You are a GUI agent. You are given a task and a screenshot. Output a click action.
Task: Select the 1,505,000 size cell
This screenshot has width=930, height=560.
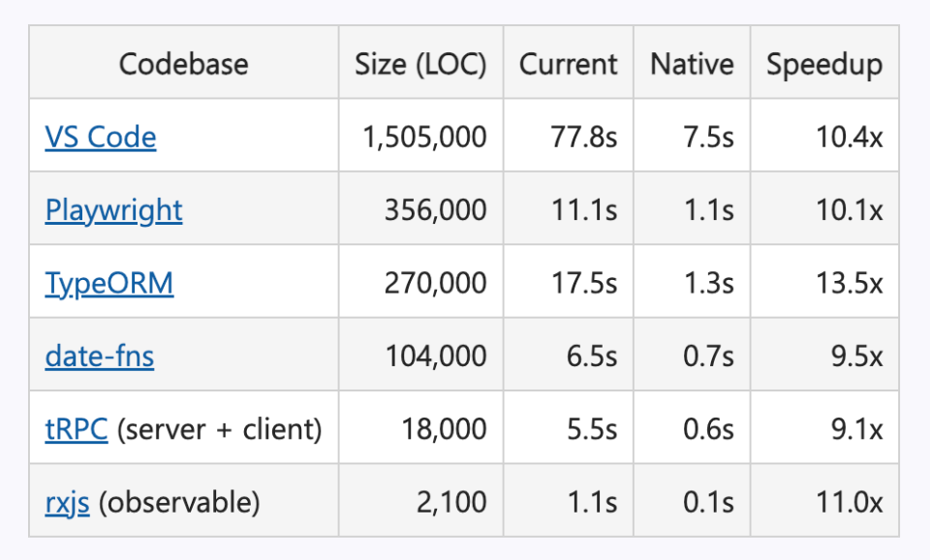pyautogui.click(x=424, y=137)
